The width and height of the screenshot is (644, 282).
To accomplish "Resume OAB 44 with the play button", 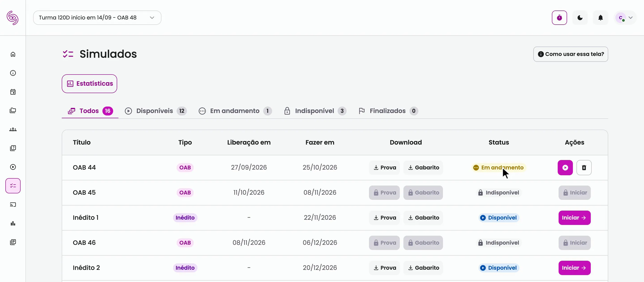I will point(565,167).
